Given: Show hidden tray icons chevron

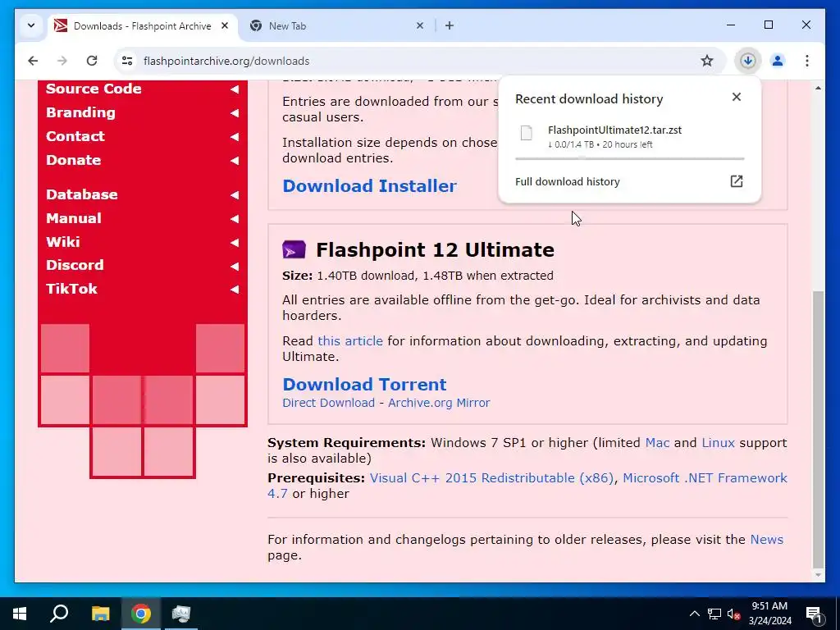Looking at the screenshot, I should 694,614.
